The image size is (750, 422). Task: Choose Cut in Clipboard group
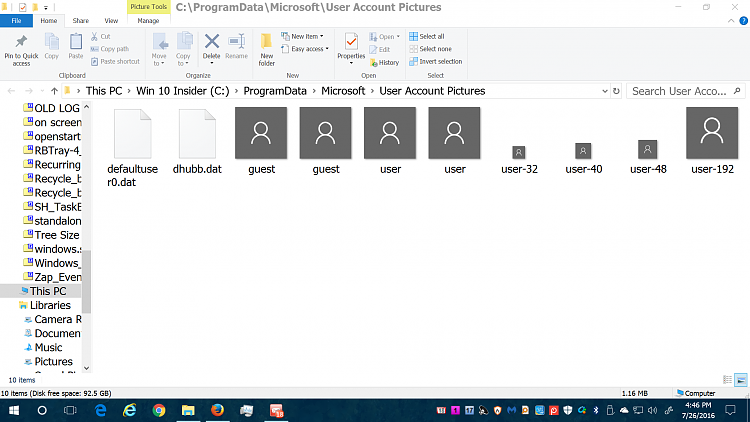tap(101, 36)
